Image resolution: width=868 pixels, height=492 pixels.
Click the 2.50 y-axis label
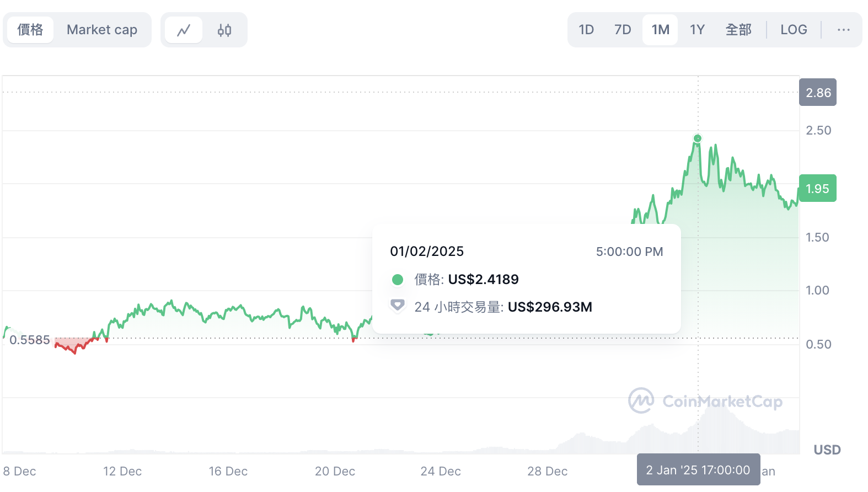tap(818, 131)
